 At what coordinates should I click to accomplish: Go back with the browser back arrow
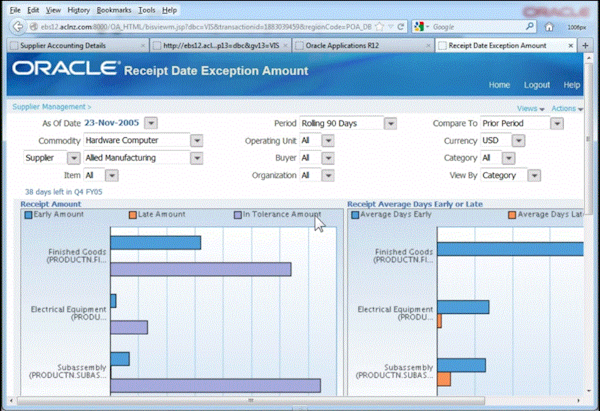pyautogui.click(x=18, y=26)
